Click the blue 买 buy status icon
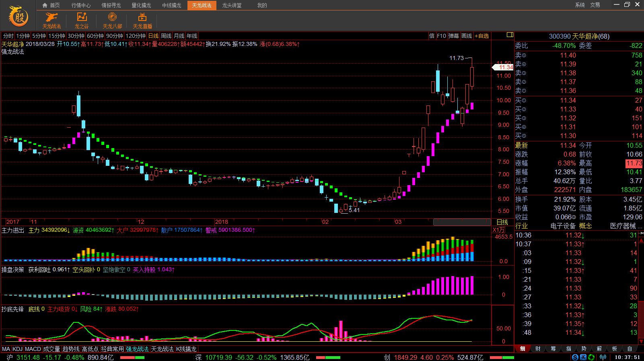 (583, 357)
